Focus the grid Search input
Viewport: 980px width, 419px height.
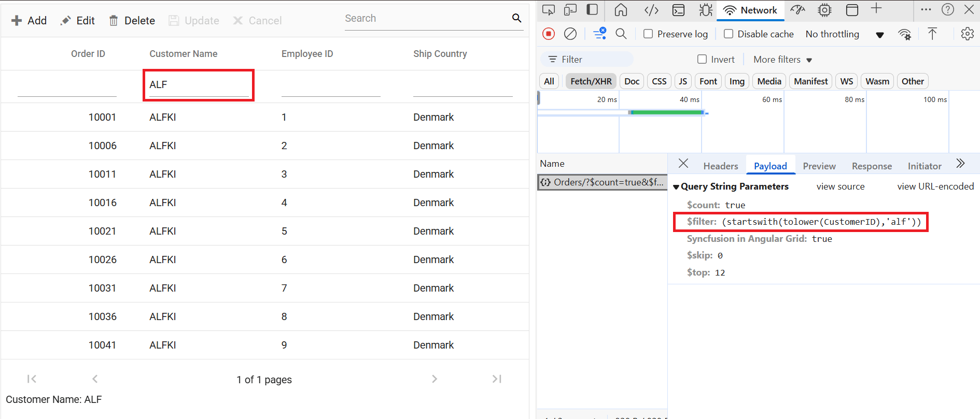click(x=427, y=19)
